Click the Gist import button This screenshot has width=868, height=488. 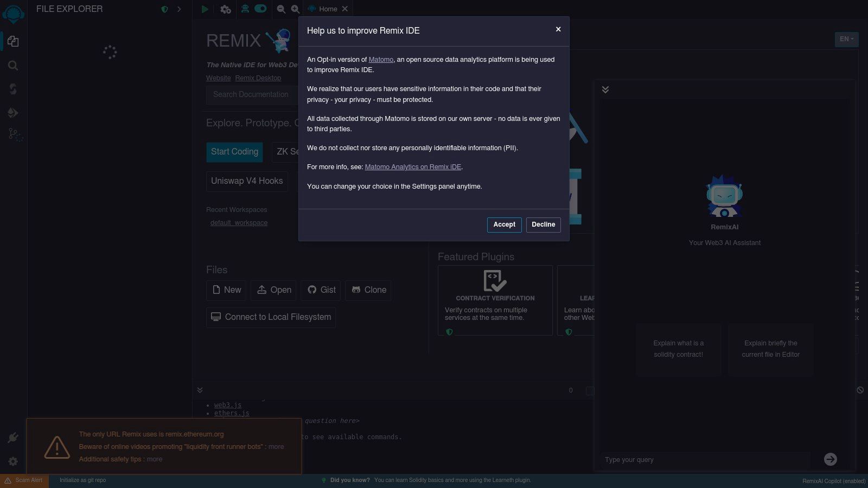pos(321,290)
